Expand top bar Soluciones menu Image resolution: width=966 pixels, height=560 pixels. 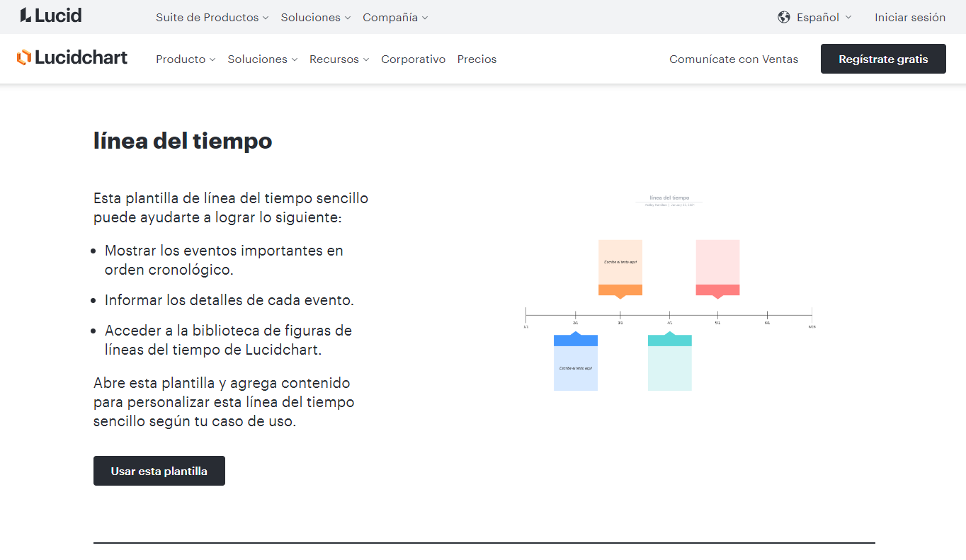pyautogui.click(x=316, y=18)
